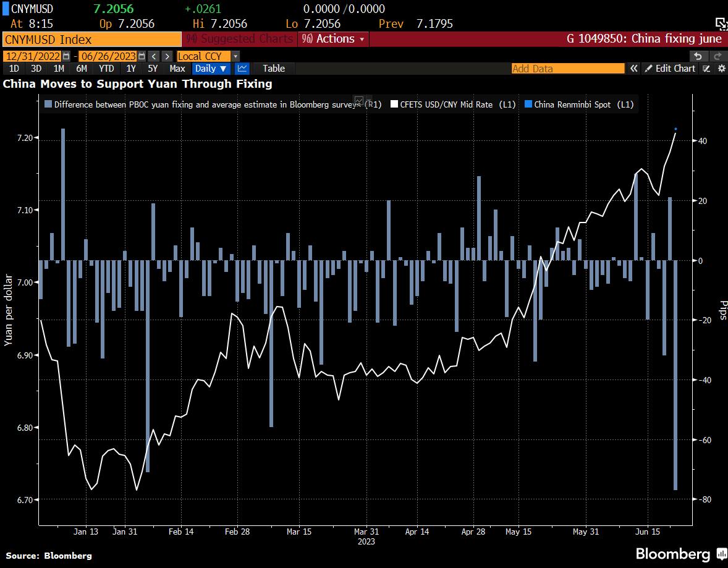Toggle the PBOC fixing difference series legend

tap(213, 104)
